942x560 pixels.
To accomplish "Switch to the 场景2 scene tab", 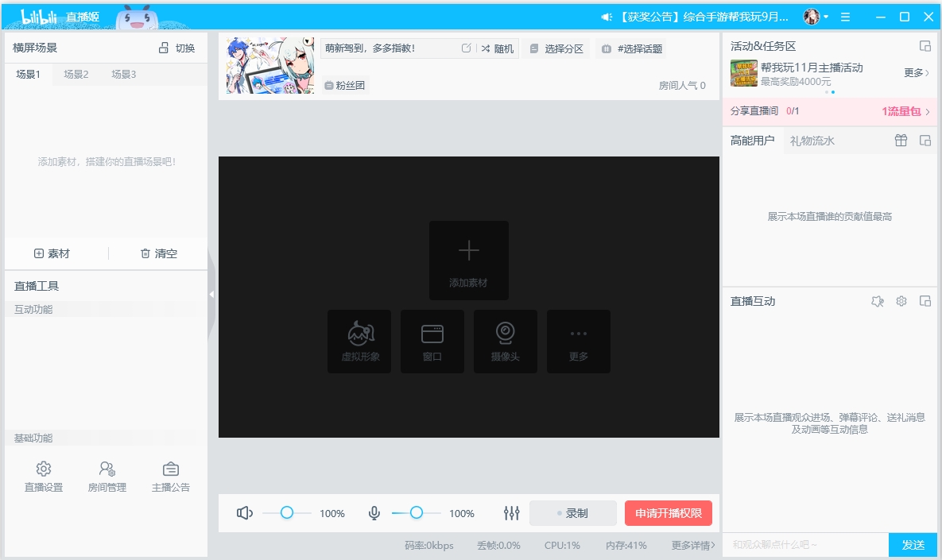I will pos(75,74).
